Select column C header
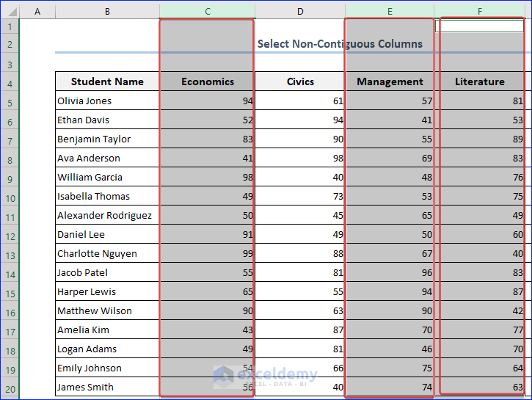Image resolution: width=532 pixels, height=400 pixels. [208, 11]
